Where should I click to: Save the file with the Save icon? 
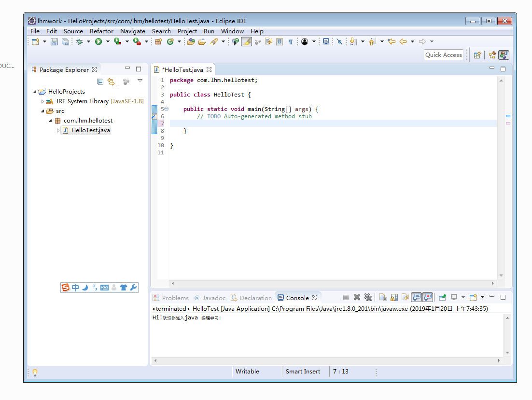(54, 41)
